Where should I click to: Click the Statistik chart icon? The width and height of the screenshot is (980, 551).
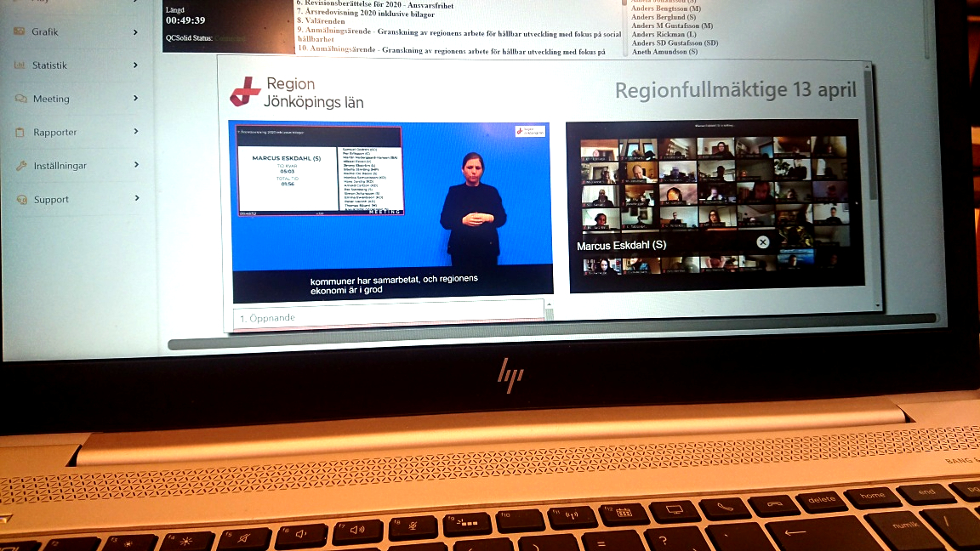coord(20,65)
